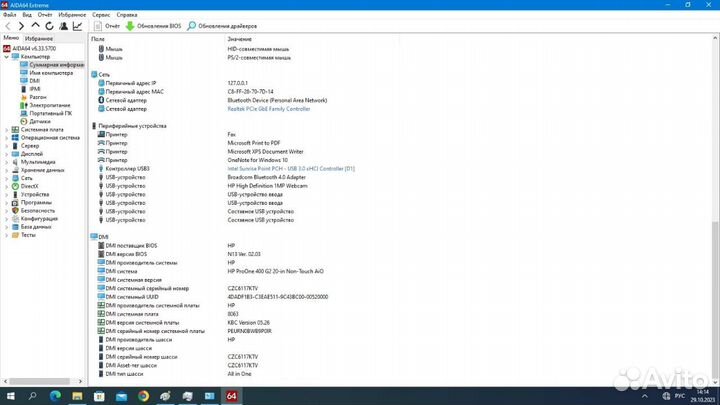720x405 pixels.
Task: Open the Сервис menu
Action: click(101, 15)
